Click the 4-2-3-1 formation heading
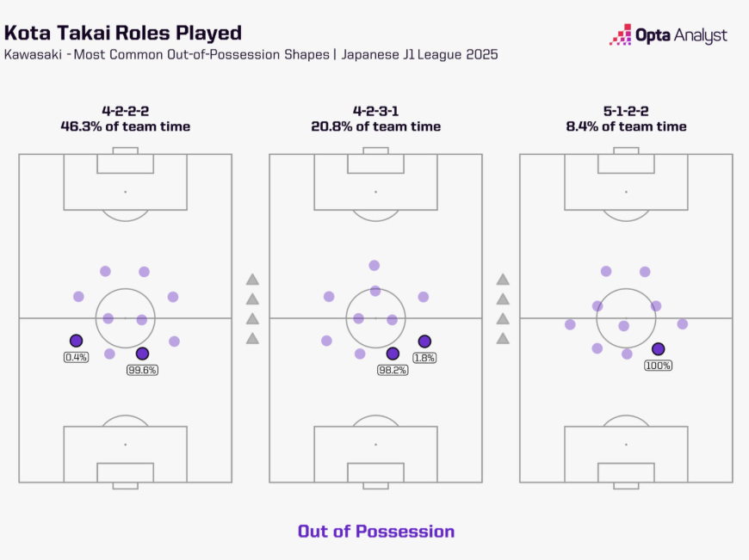 [376, 111]
